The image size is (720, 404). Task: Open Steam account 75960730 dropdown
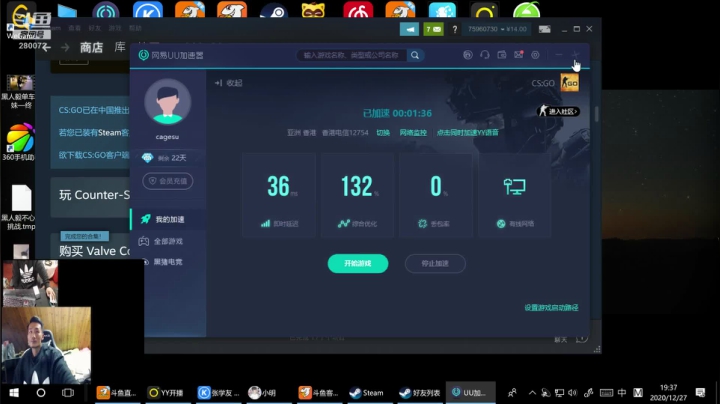coord(497,29)
